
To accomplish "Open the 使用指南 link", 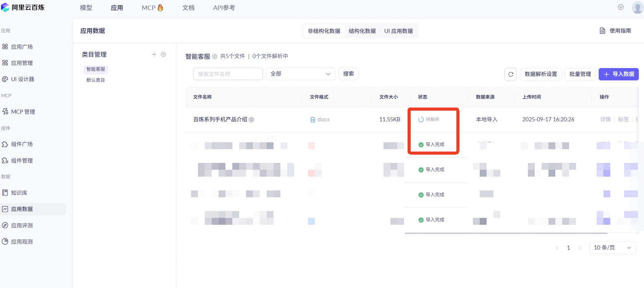I will 615,31.
